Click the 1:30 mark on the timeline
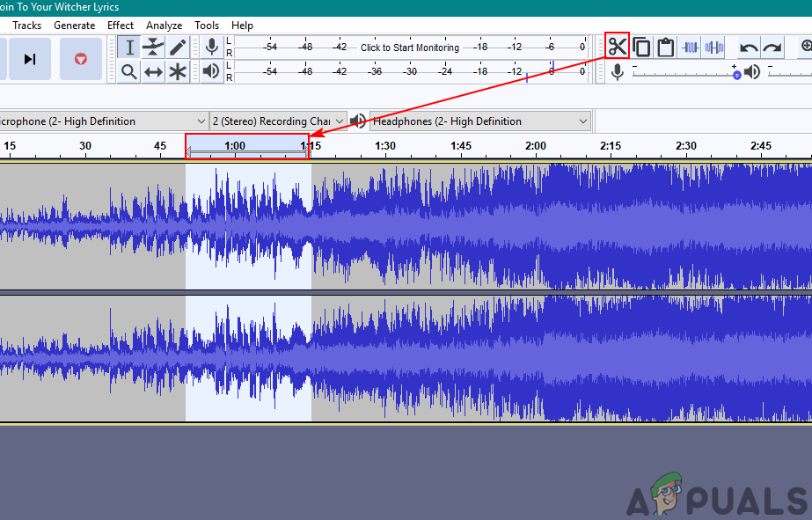Screen dimensions: 812x520 coord(384,146)
